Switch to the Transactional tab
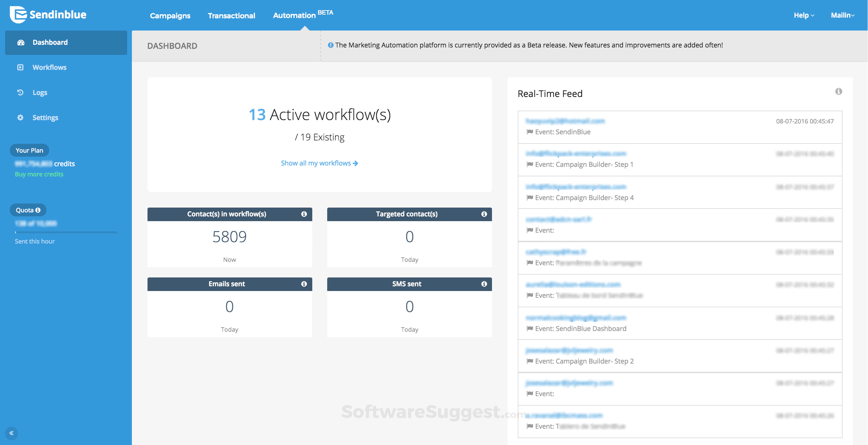Screen dimensions: 868x445 click(x=231, y=16)
